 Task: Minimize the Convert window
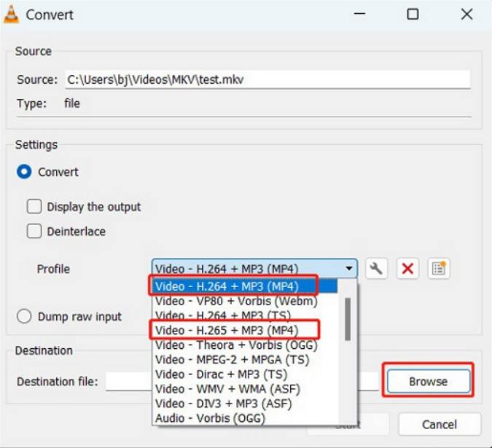pos(359,14)
